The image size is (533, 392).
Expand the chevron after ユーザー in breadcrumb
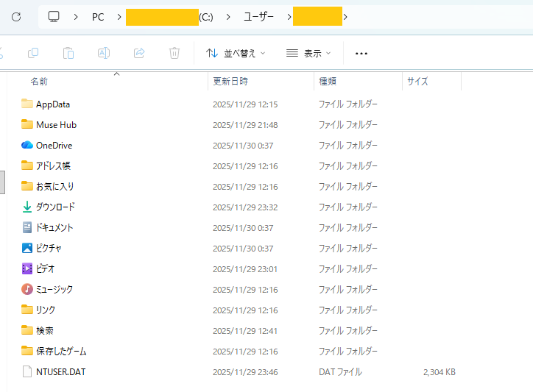283,16
